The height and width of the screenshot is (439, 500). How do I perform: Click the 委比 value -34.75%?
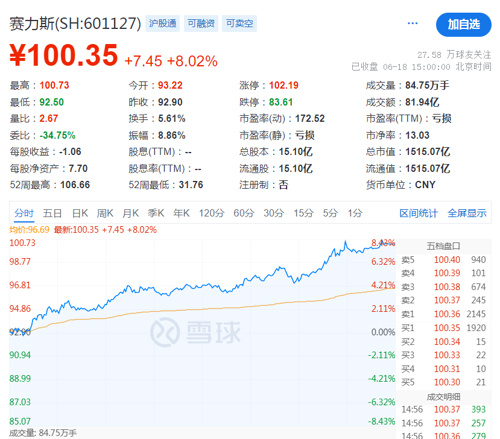click(57, 135)
